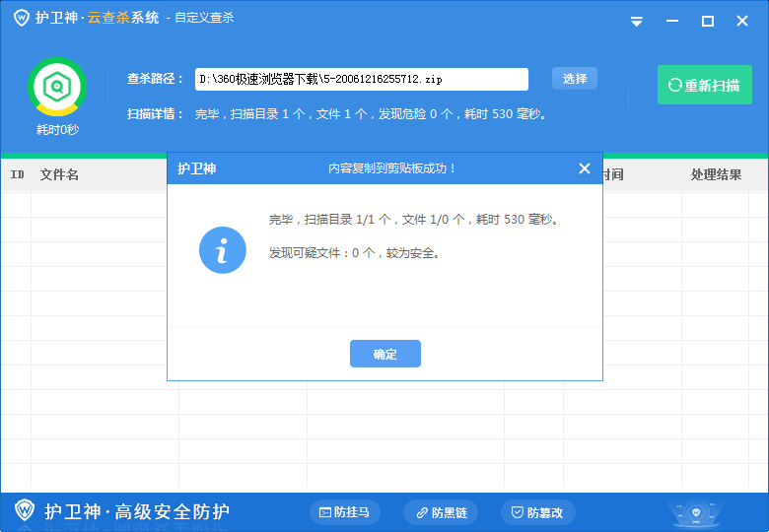769x532 pixels.
Task: Click the 护卫神·高级安全防护 footer logo
Action: [121, 511]
